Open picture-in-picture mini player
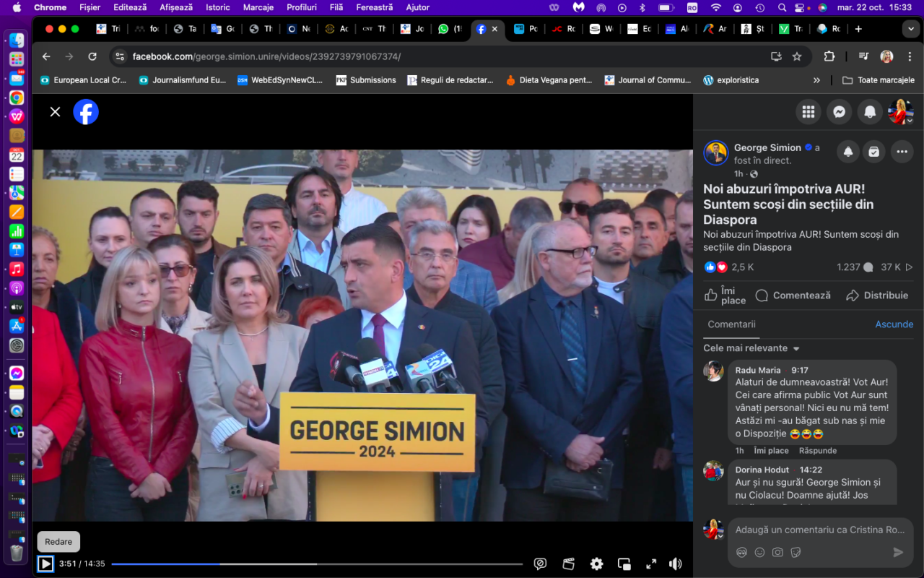Screen dimensions: 924x578 624,564
